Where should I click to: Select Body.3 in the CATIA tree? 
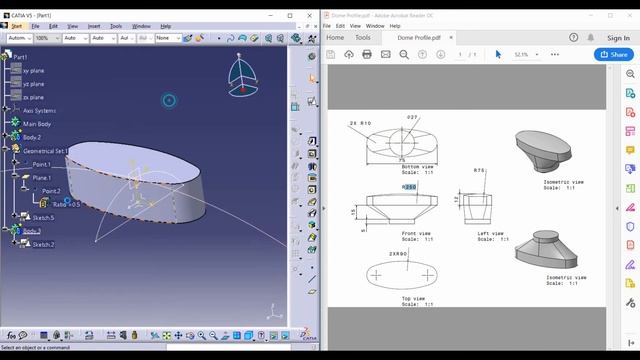coord(32,231)
